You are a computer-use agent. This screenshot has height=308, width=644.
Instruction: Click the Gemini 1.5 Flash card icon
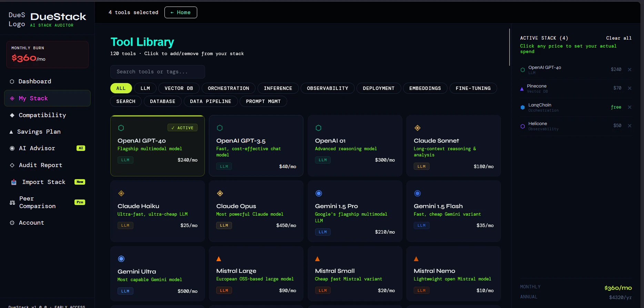click(417, 193)
